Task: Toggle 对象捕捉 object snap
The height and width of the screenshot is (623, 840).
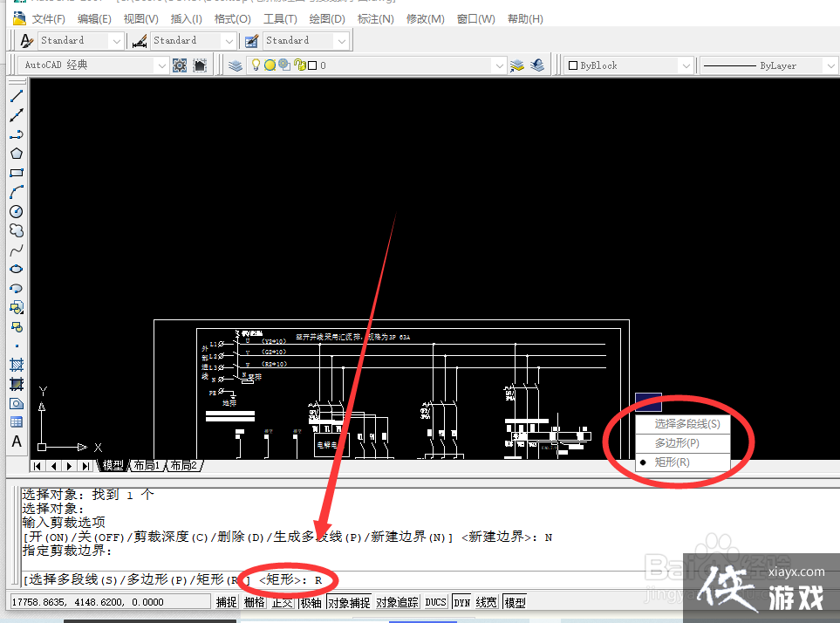Action: (347, 601)
